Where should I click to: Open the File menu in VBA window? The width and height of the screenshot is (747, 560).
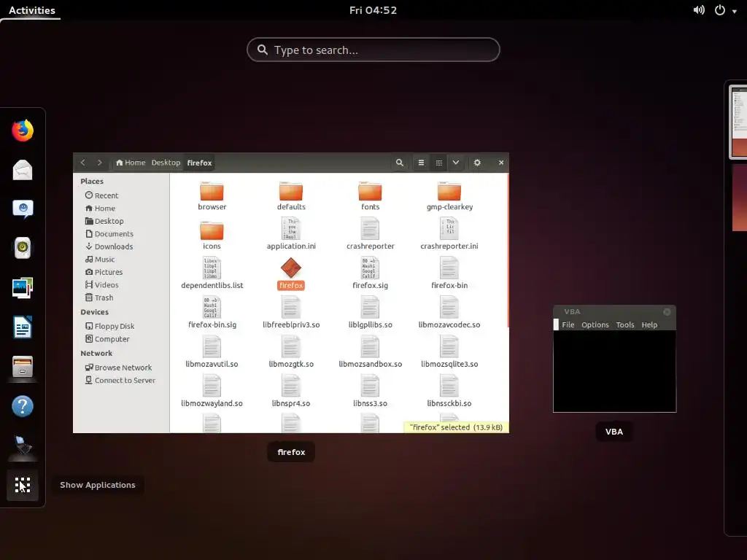pos(568,324)
